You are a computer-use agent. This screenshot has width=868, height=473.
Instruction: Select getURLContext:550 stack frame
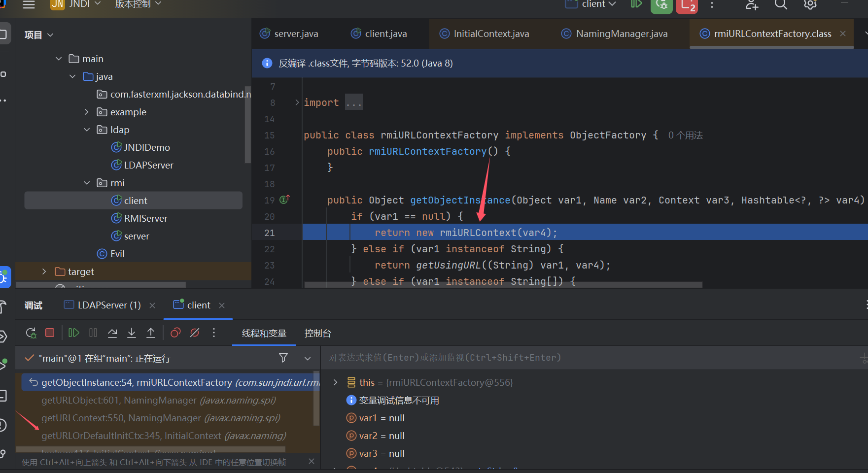161,418
